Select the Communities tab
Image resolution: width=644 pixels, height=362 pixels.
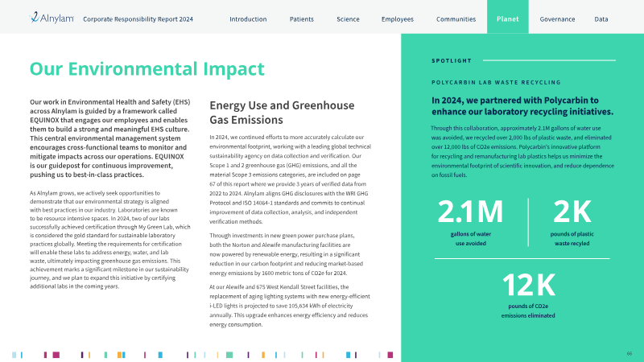pyautogui.click(x=456, y=19)
